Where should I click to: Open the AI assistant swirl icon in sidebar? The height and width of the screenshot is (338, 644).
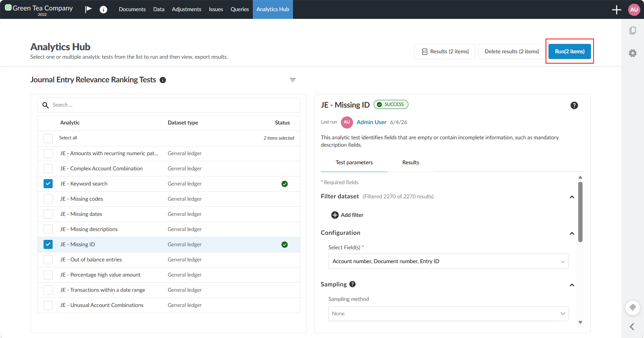point(633,53)
